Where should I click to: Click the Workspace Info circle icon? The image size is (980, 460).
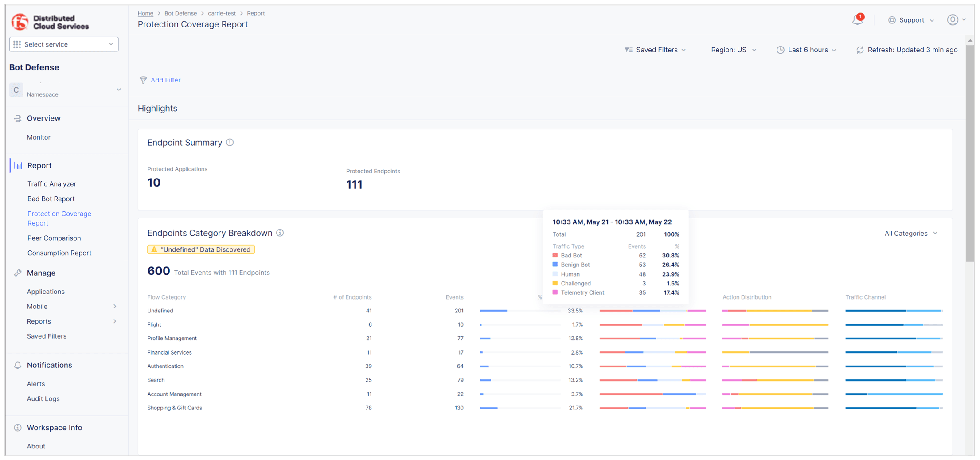18,428
